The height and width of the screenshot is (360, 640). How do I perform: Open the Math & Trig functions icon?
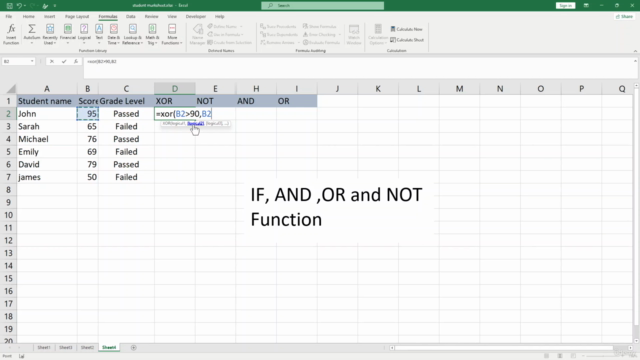[x=152, y=29]
